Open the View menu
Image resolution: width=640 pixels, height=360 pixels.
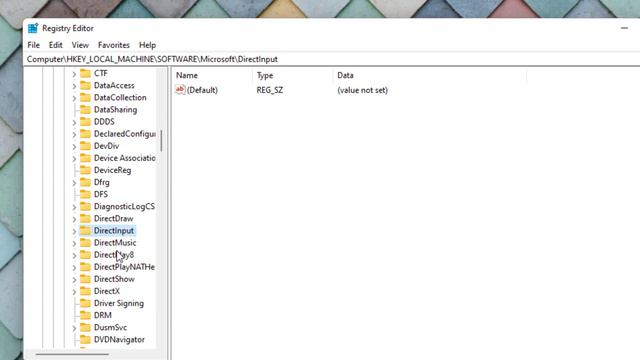click(x=80, y=45)
